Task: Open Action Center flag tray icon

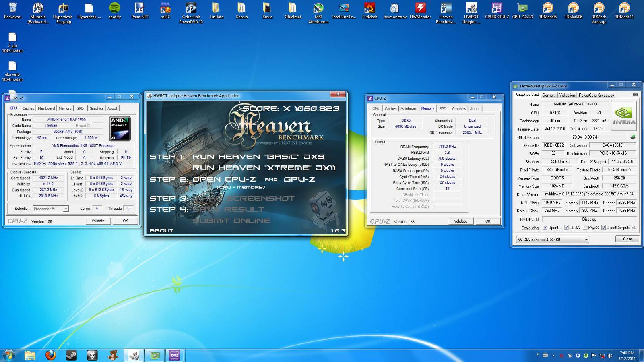Action: coord(594,356)
